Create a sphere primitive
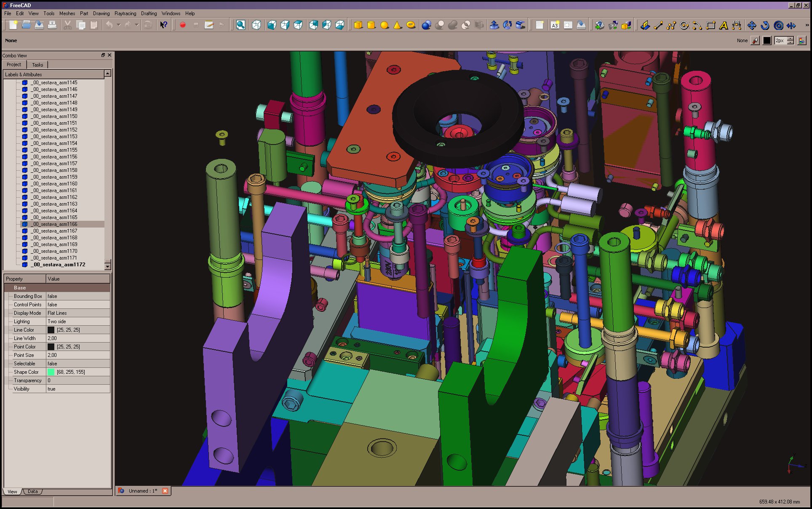The height and width of the screenshot is (509, 812). [x=385, y=25]
